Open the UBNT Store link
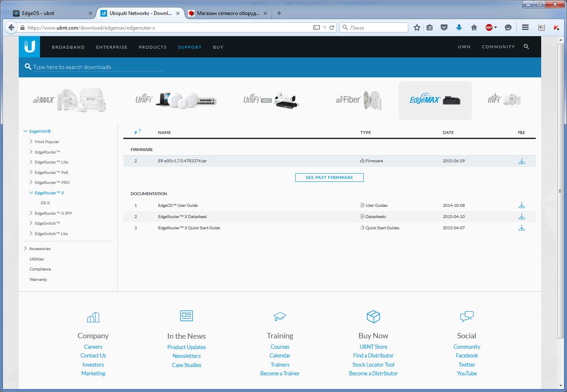 click(373, 347)
